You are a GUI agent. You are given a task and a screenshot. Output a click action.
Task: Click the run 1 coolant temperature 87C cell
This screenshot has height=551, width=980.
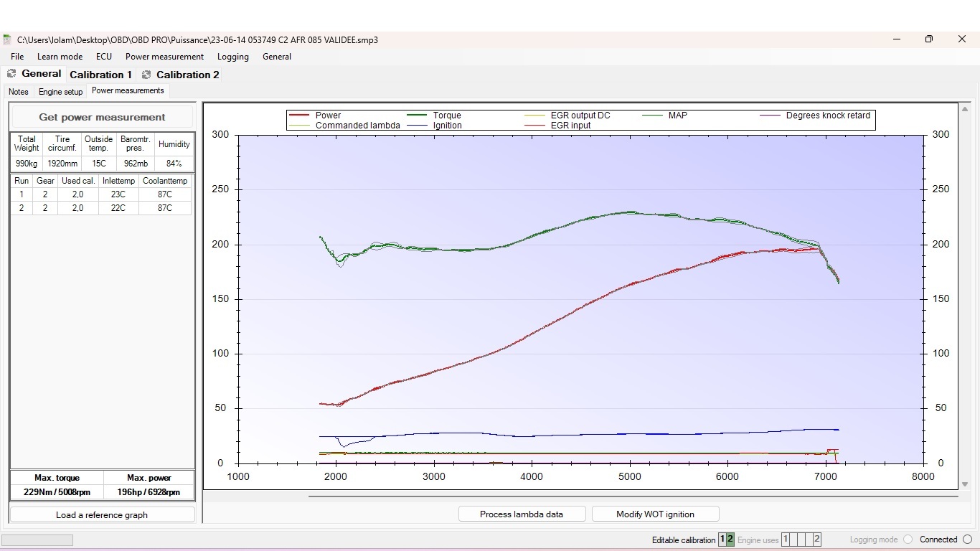tap(165, 194)
